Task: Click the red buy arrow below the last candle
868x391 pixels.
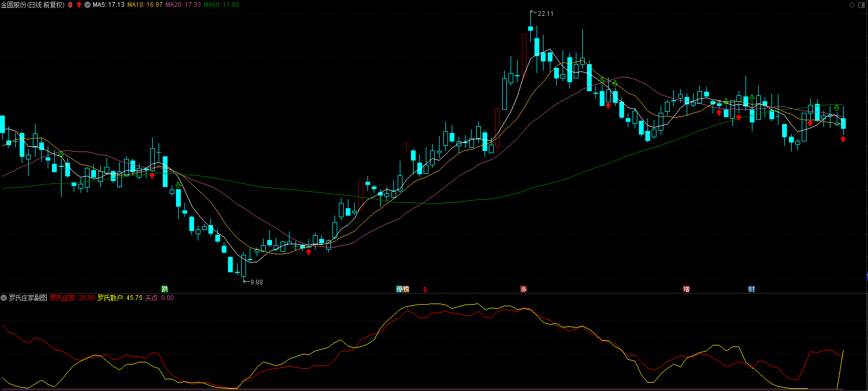Action: [x=843, y=139]
